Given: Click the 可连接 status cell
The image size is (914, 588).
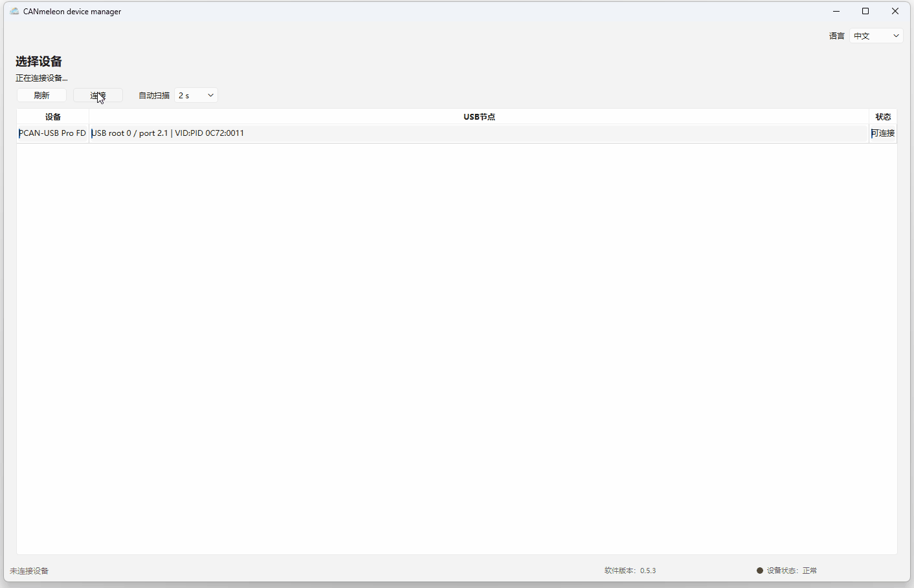Looking at the screenshot, I should click(x=883, y=133).
